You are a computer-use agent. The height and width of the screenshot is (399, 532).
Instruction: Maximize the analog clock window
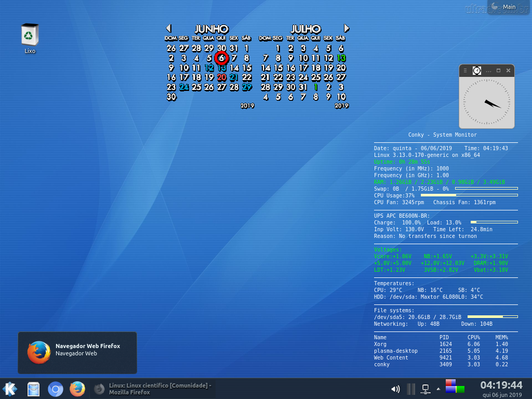point(498,71)
